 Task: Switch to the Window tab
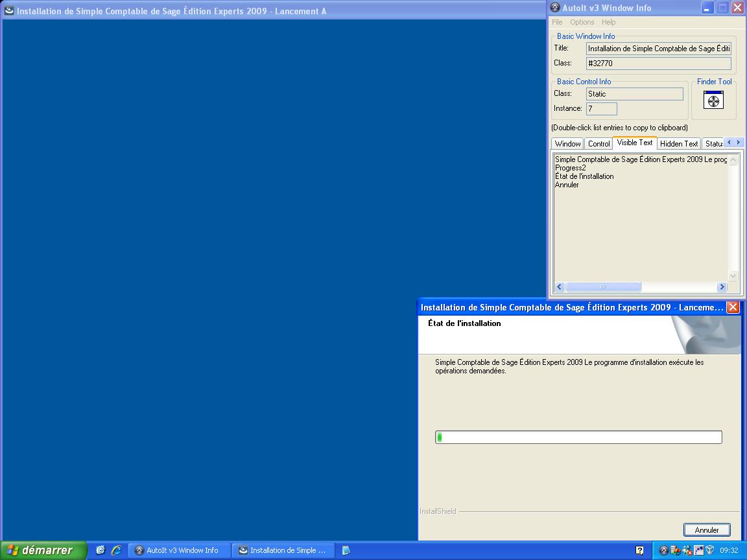point(567,144)
